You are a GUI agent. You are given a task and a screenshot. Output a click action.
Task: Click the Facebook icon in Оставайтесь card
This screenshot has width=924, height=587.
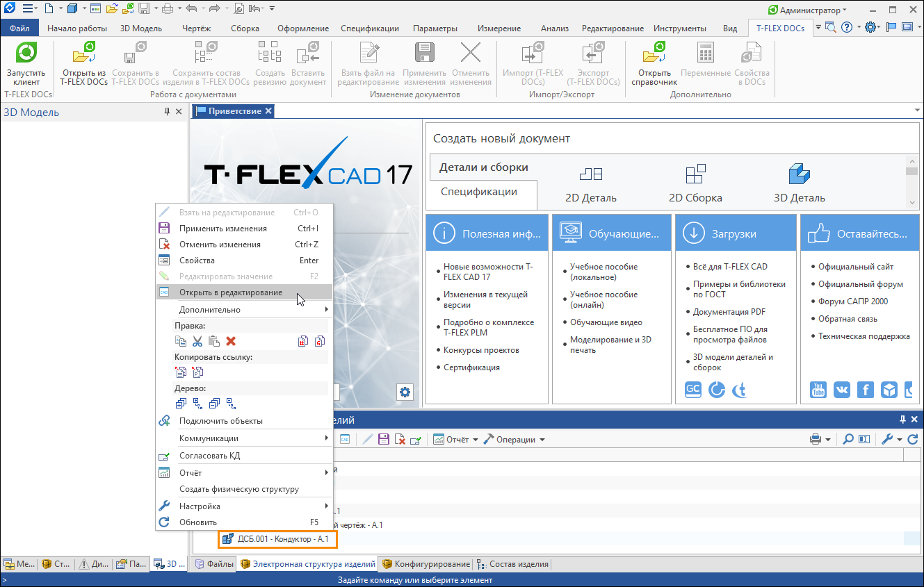point(865,390)
